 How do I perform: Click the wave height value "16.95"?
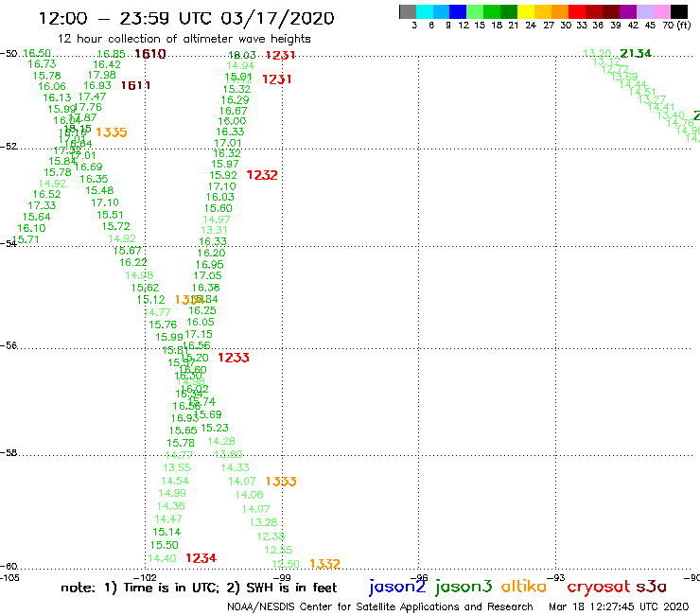[209, 265]
